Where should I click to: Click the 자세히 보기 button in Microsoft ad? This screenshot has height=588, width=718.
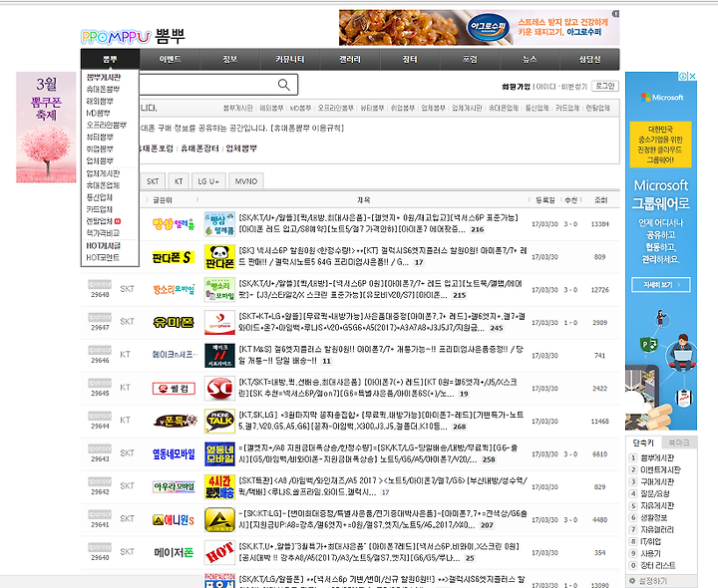tap(661, 285)
